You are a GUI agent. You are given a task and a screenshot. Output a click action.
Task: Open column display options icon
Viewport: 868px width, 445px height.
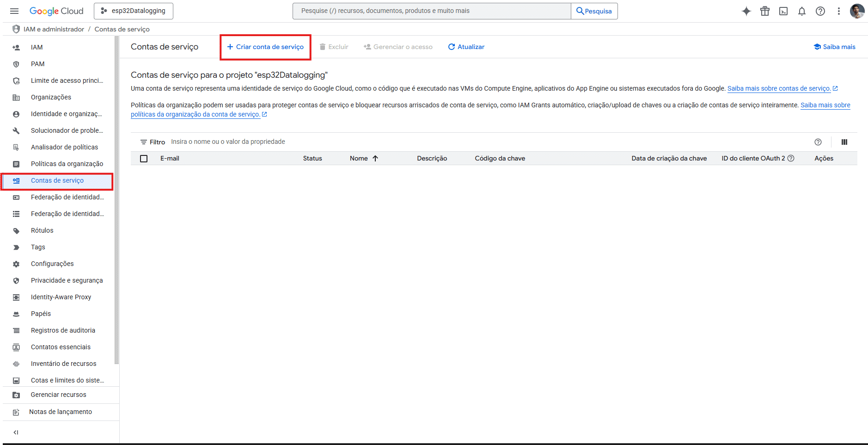pyautogui.click(x=844, y=142)
